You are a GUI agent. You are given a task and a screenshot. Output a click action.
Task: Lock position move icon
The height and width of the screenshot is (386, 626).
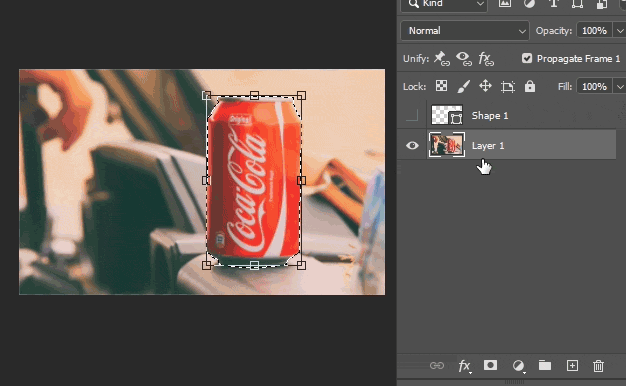point(485,86)
